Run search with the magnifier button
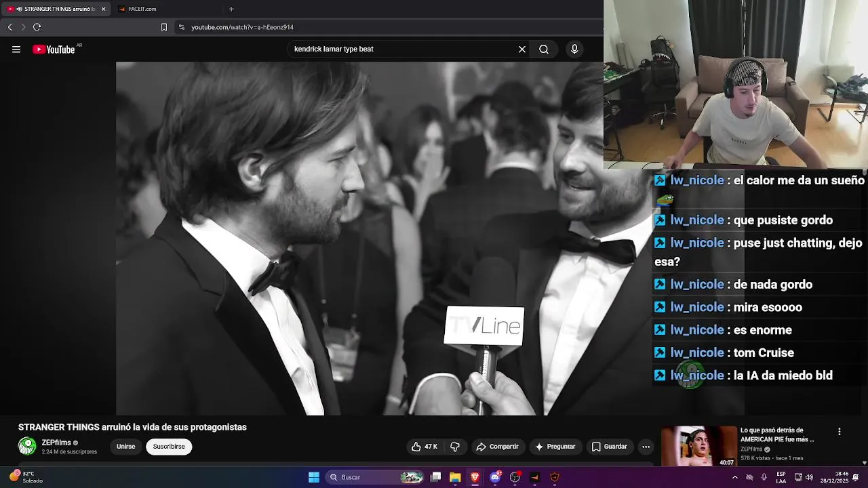Screen dimensions: 868x488 (544, 49)
